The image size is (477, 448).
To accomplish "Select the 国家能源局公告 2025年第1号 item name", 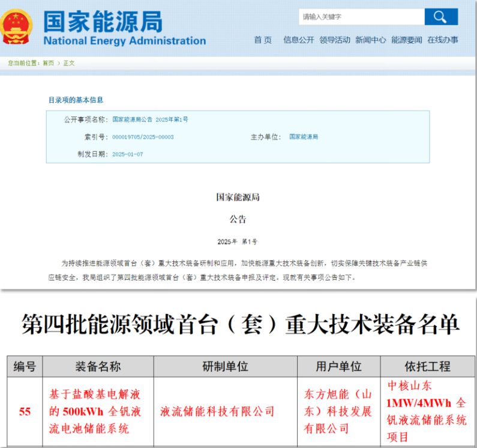I will pos(150,120).
